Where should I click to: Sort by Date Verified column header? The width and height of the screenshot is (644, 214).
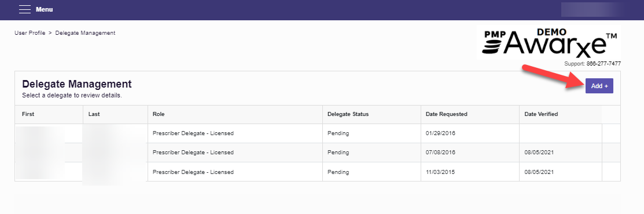(x=561, y=114)
